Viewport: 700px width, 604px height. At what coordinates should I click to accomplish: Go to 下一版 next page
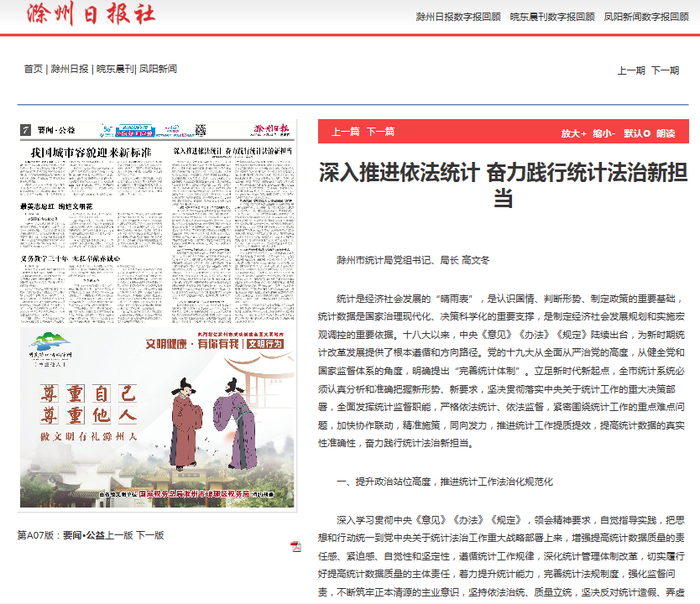[150, 535]
